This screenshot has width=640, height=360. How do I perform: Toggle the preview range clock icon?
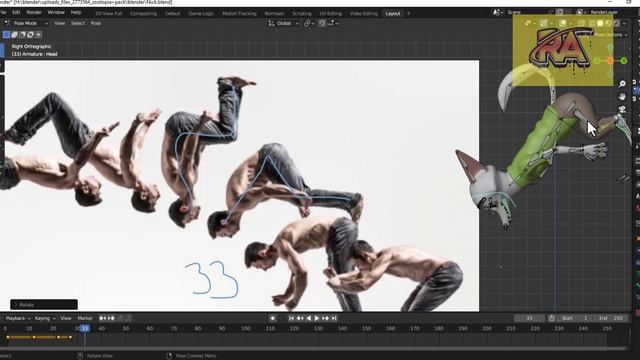point(551,318)
